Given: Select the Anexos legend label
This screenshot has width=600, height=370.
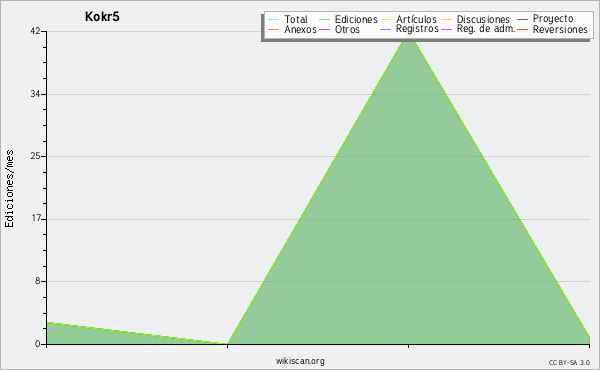Looking at the screenshot, I should 300,29.
